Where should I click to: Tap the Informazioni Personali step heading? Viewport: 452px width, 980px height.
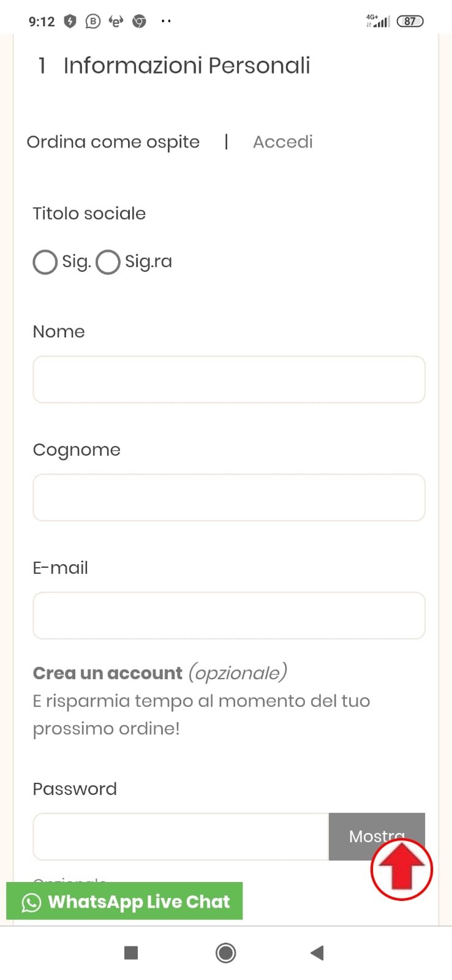[x=186, y=66]
